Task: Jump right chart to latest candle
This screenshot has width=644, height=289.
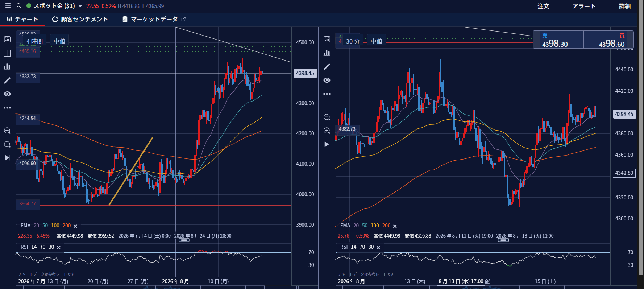Action: [x=327, y=144]
